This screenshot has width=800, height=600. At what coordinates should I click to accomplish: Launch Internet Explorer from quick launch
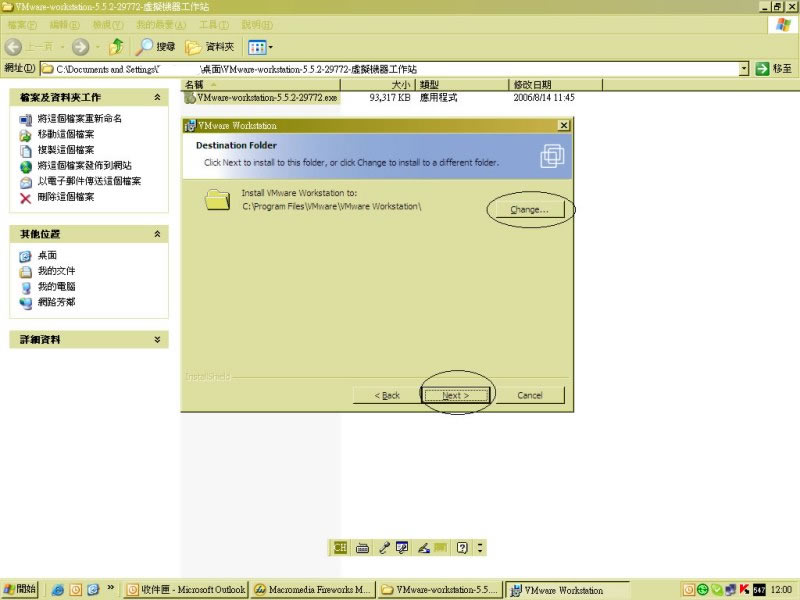[x=58, y=590]
